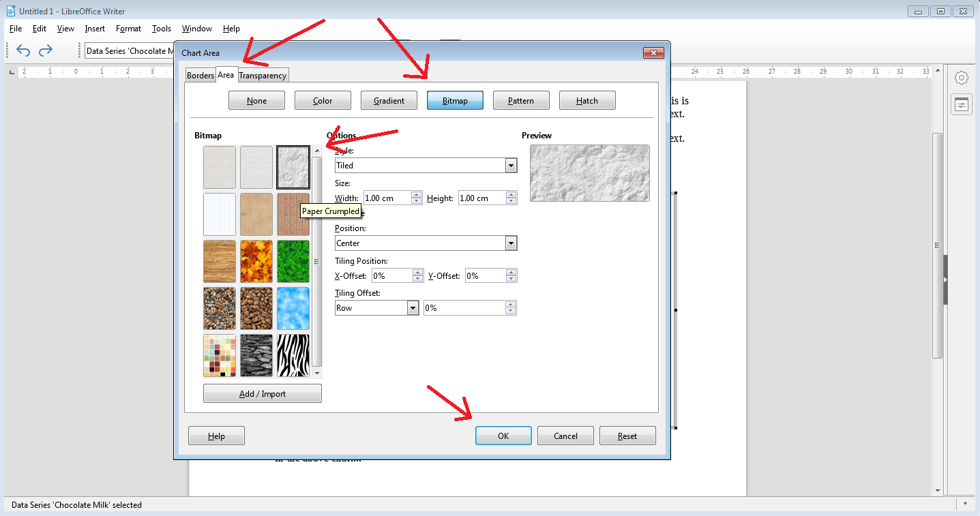Choose the None fill button
Screen dimensions: 980x516
[x=256, y=100]
